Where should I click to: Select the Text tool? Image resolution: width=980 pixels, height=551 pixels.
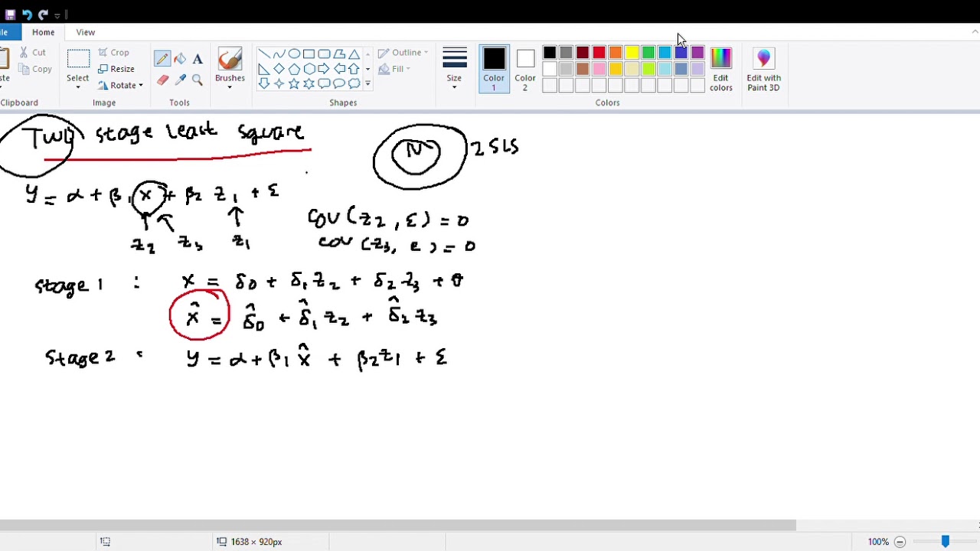(x=198, y=59)
